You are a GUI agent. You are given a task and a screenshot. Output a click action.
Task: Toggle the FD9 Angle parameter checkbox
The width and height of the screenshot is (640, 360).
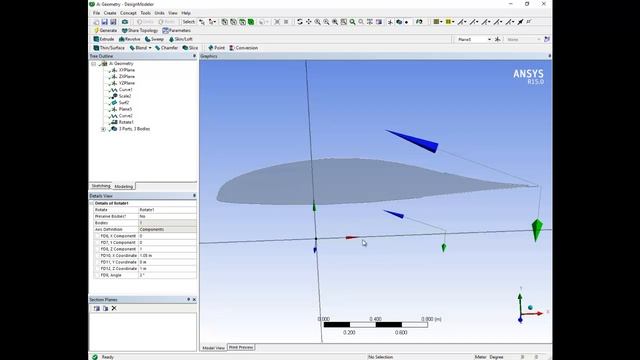97,275
